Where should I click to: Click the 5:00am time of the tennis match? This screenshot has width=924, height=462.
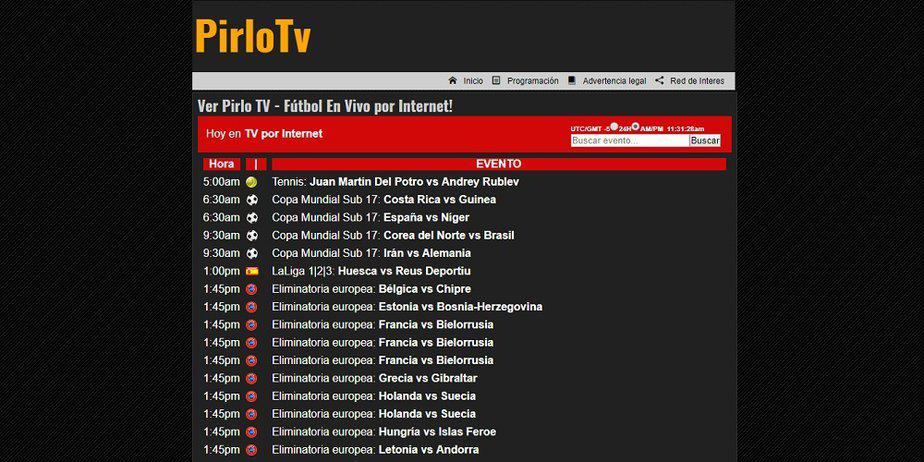(x=222, y=182)
